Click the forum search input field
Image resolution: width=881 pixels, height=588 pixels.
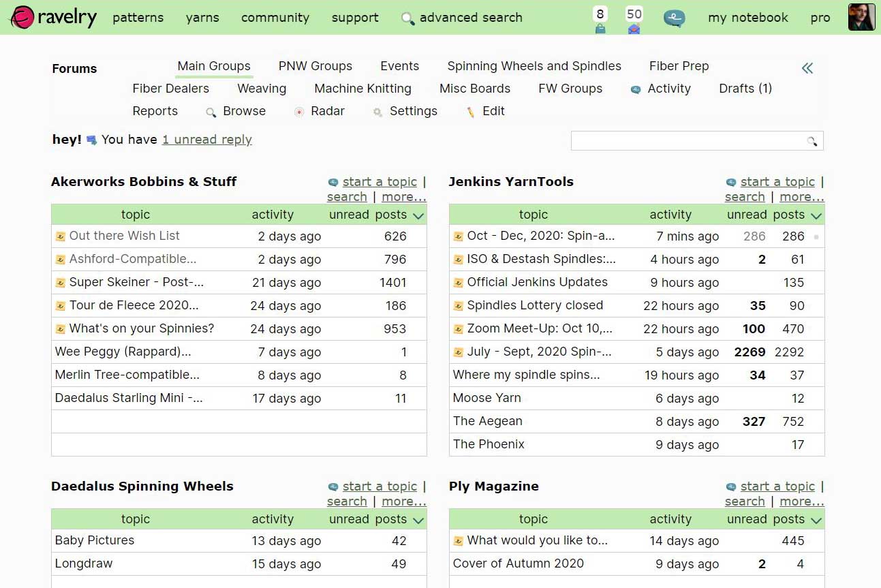click(x=688, y=141)
